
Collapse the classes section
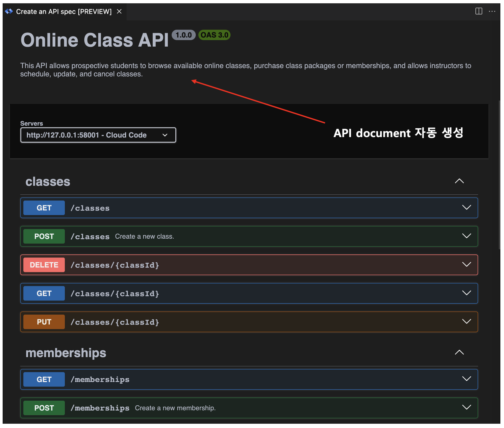click(x=459, y=181)
